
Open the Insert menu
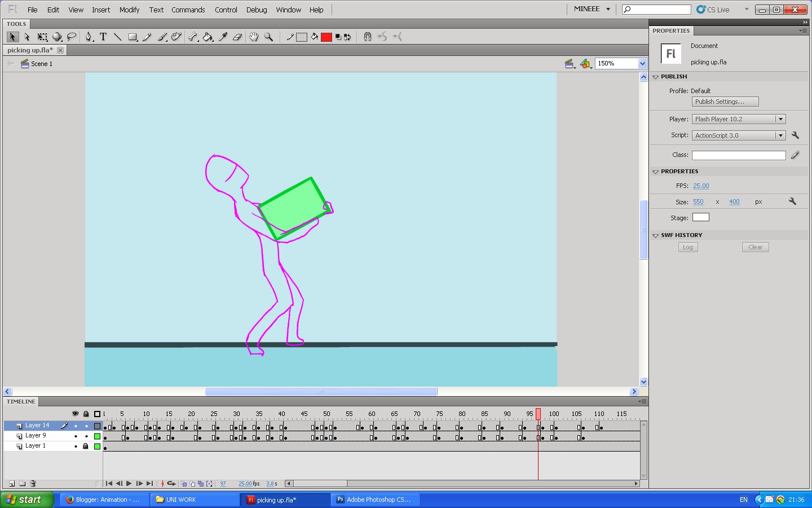point(101,10)
